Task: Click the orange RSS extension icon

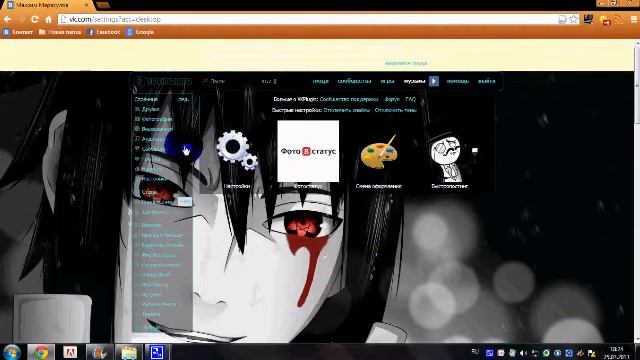Action: click(619, 19)
